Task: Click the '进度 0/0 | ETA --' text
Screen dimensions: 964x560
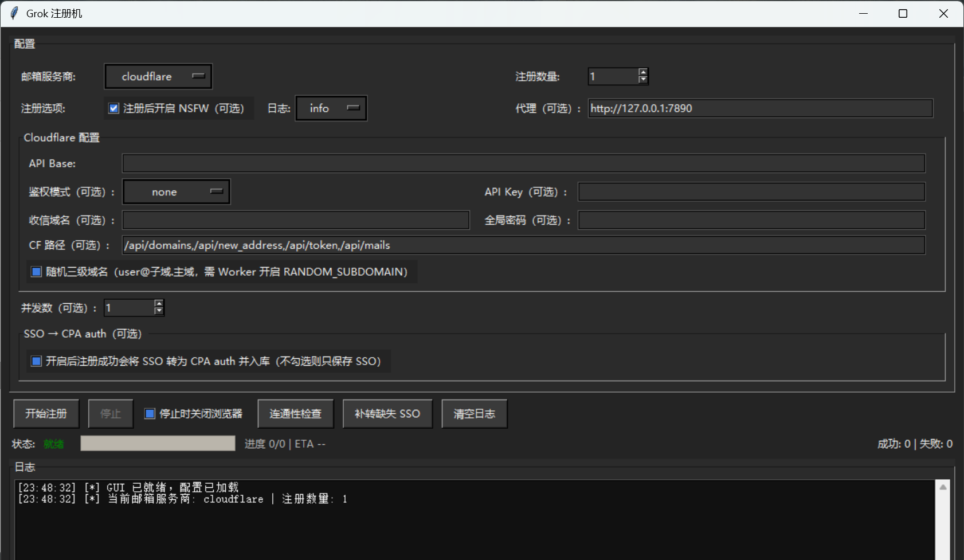Action: [285, 444]
